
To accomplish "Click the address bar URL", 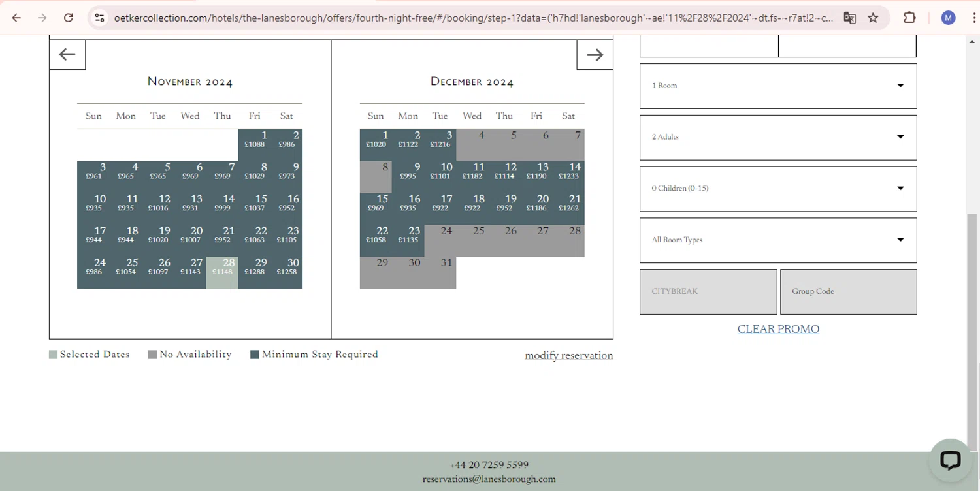I will [473, 18].
